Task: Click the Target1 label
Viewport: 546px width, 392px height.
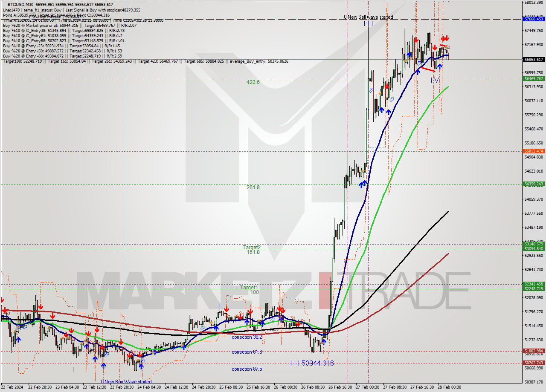Action: (x=249, y=287)
